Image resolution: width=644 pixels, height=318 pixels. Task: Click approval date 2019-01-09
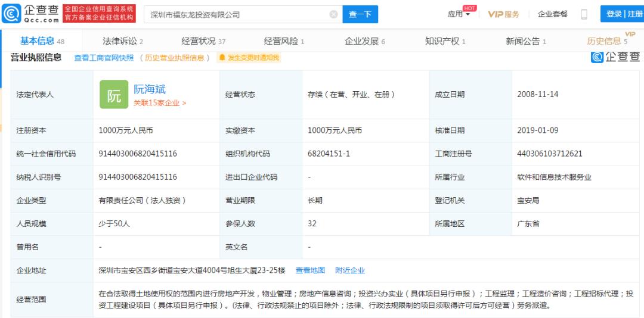pos(538,130)
